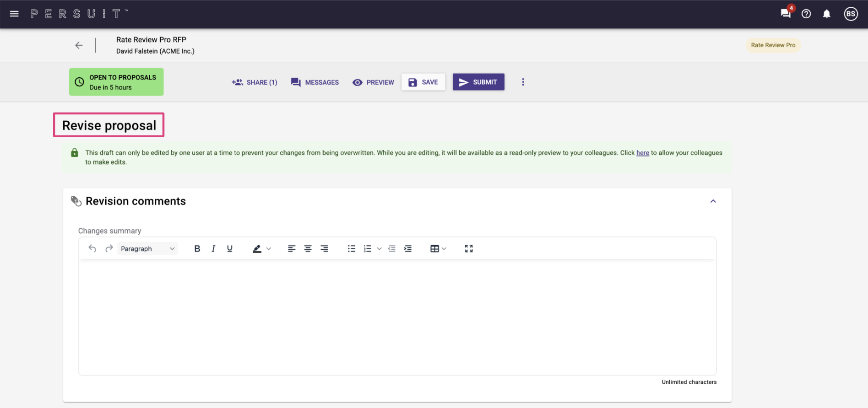This screenshot has height=408, width=868.
Task: Align text left
Action: pos(292,248)
